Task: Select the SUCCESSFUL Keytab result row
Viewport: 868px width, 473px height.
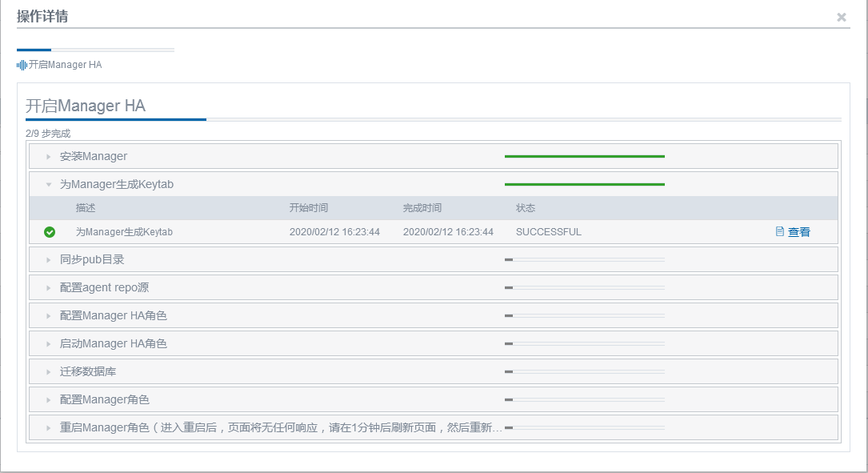Action: tap(400, 232)
